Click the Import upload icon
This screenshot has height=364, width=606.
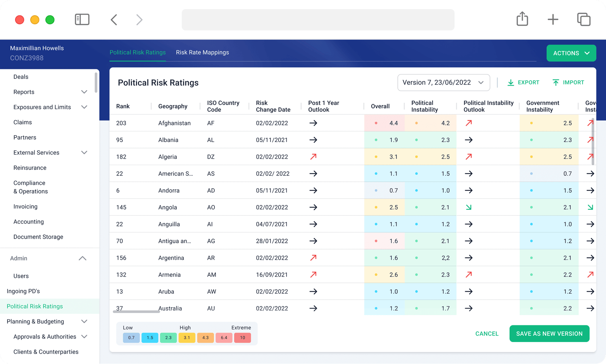[556, 83]
